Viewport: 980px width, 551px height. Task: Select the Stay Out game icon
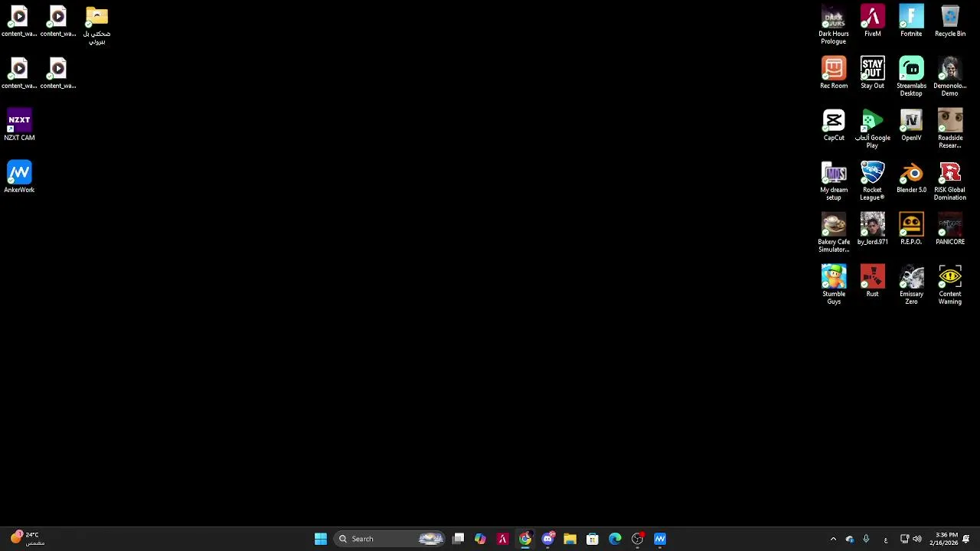872,73
